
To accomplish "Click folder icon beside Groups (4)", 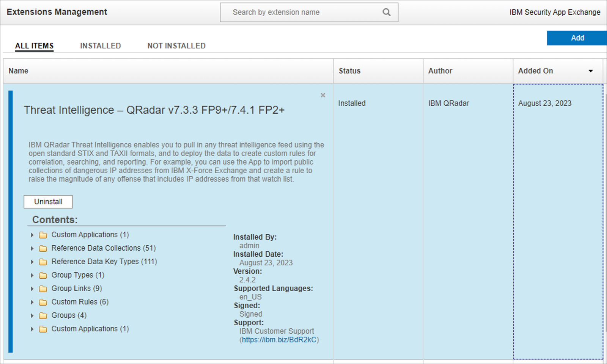I will click(x=43, y=316).
